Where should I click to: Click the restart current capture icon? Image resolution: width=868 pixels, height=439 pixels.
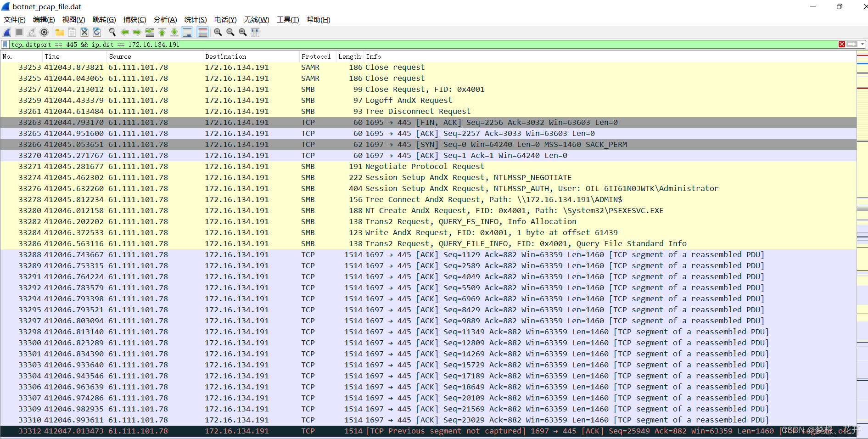click(x=32, y=32)
